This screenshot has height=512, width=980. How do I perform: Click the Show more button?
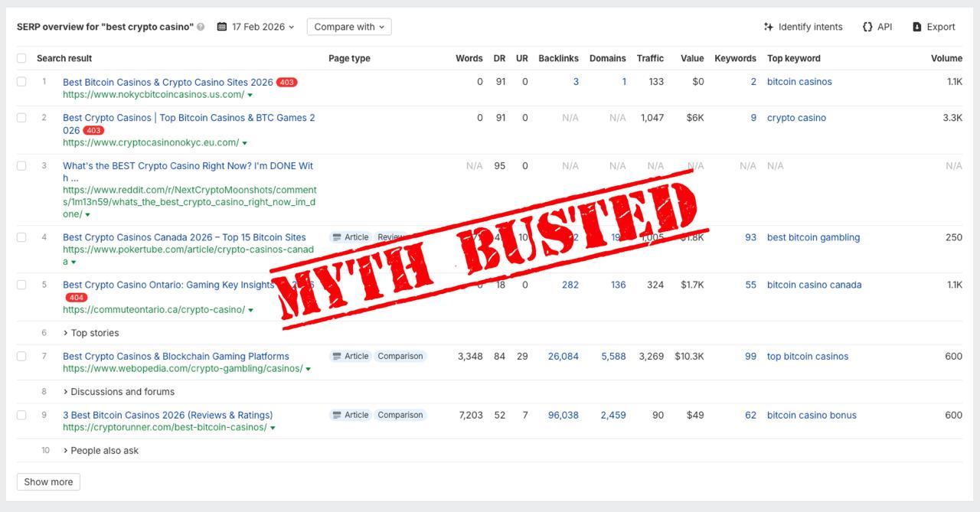(48, 481)
